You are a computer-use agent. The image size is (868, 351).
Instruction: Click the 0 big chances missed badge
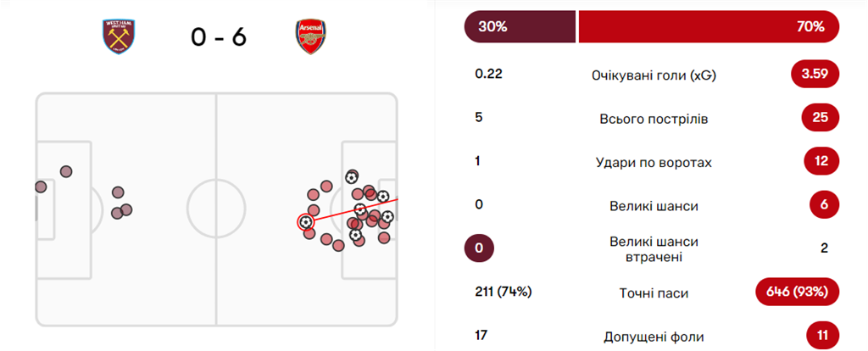[480, 248]
